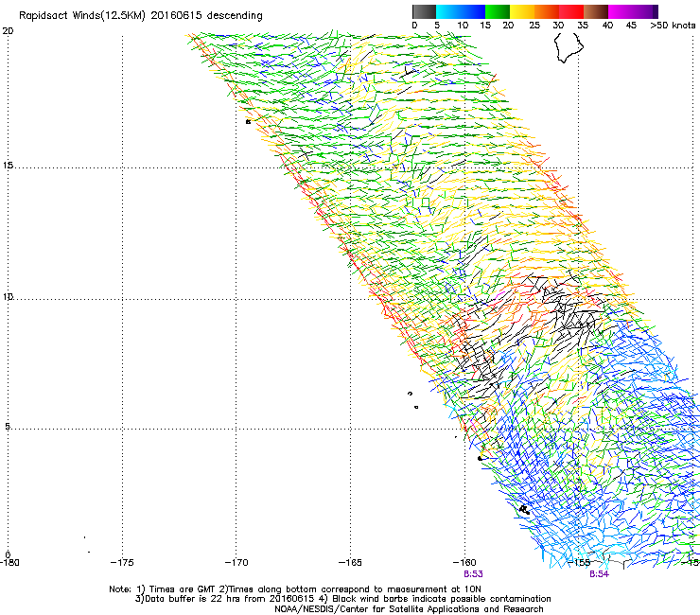Click the magenta 40-45 knots legend segment
This screenshot has width=700, height=615.
621,11
